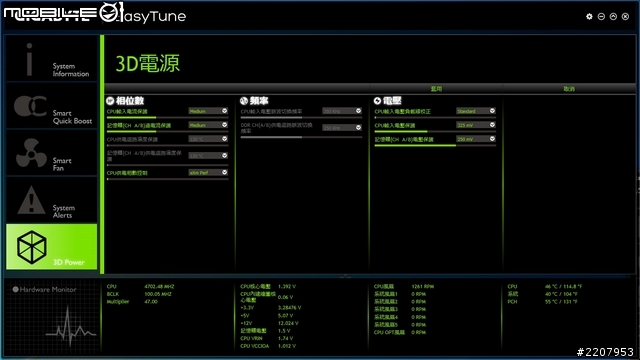Open the System Information section
The width and height of the screenshot is (640, 360).
[x=51, y=58]
